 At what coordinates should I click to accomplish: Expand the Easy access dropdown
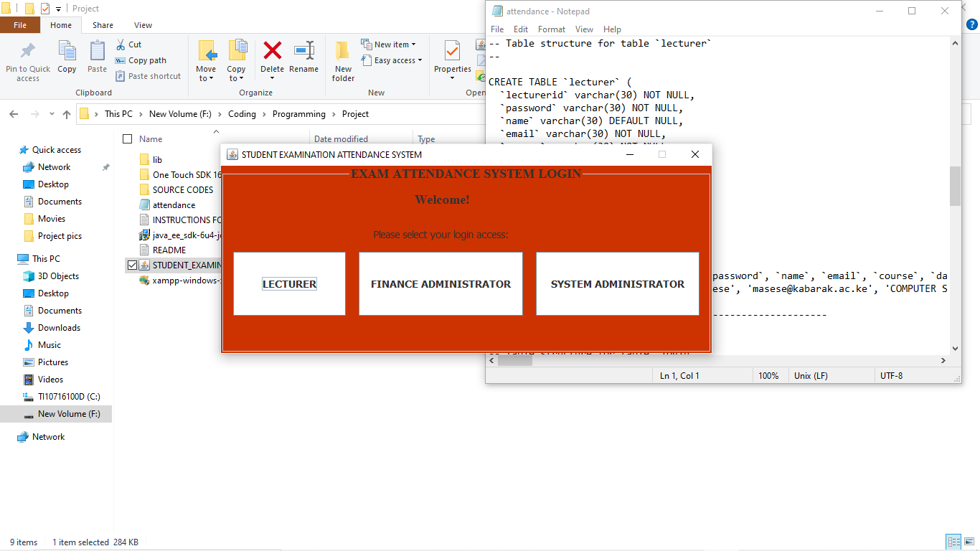(x=392, y=60)
